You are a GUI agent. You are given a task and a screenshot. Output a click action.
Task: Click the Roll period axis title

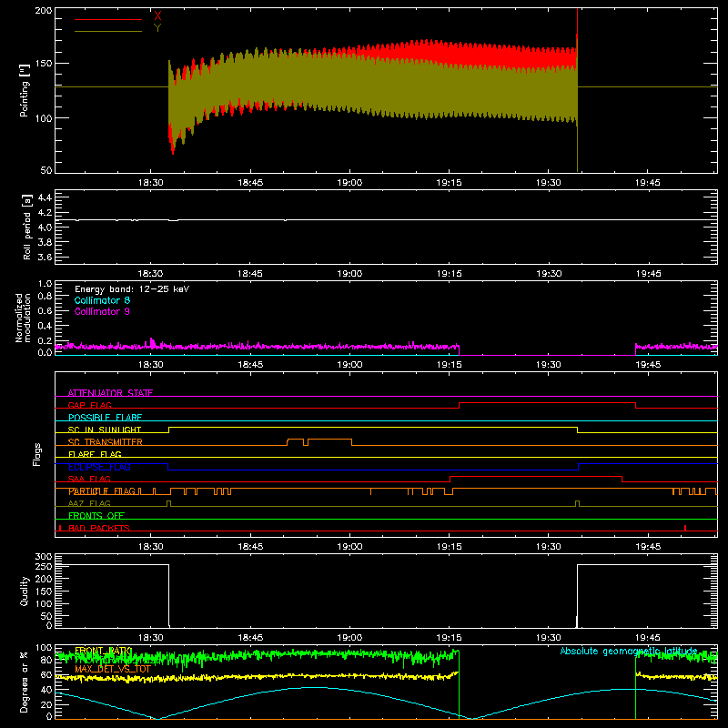click(27, 227)
